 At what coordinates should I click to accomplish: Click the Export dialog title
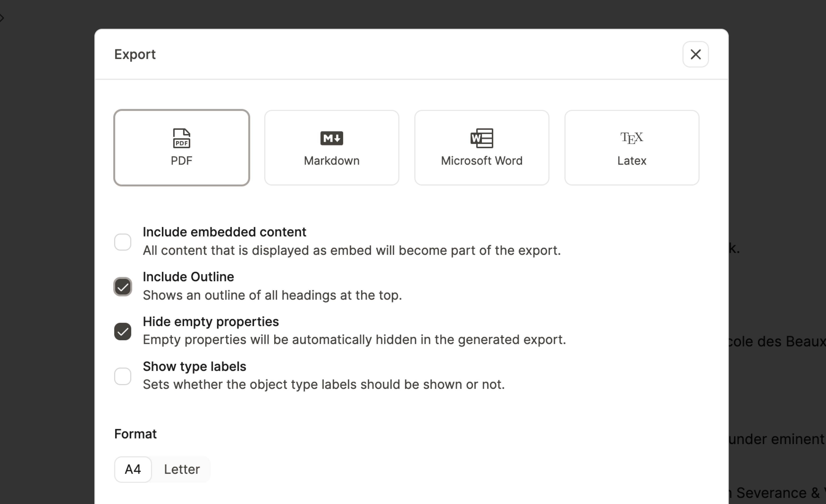[x=135, y=54]
